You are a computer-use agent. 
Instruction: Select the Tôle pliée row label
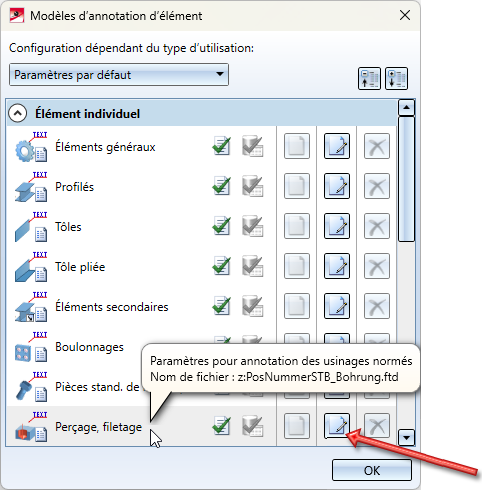click(x=80, y=267)
